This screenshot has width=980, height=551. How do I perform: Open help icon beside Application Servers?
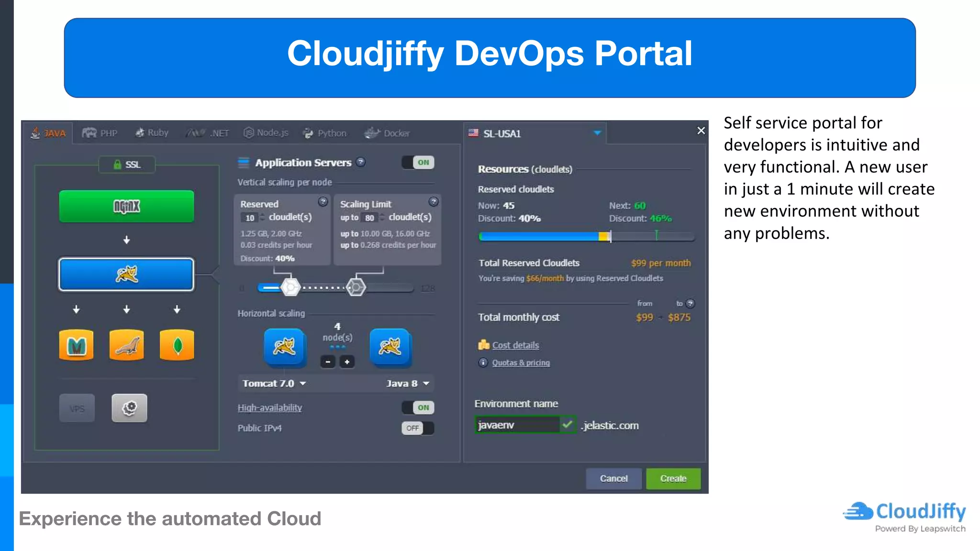tap(361, 162)
